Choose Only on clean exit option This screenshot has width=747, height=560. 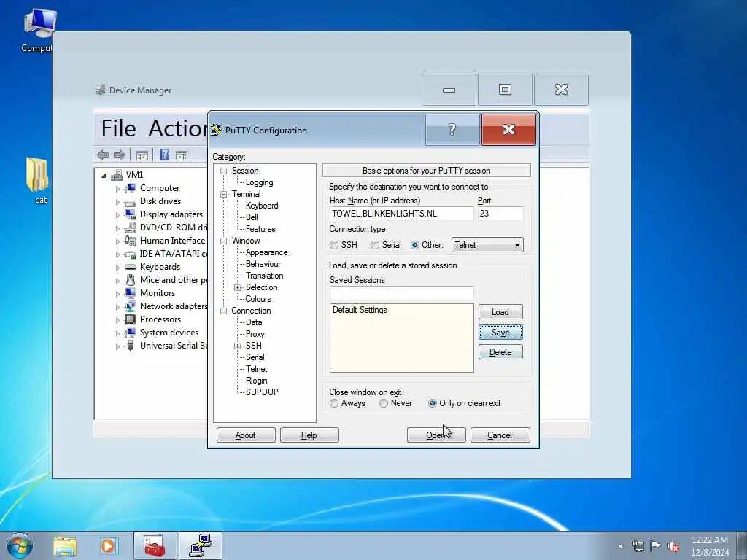pos(432,403)
